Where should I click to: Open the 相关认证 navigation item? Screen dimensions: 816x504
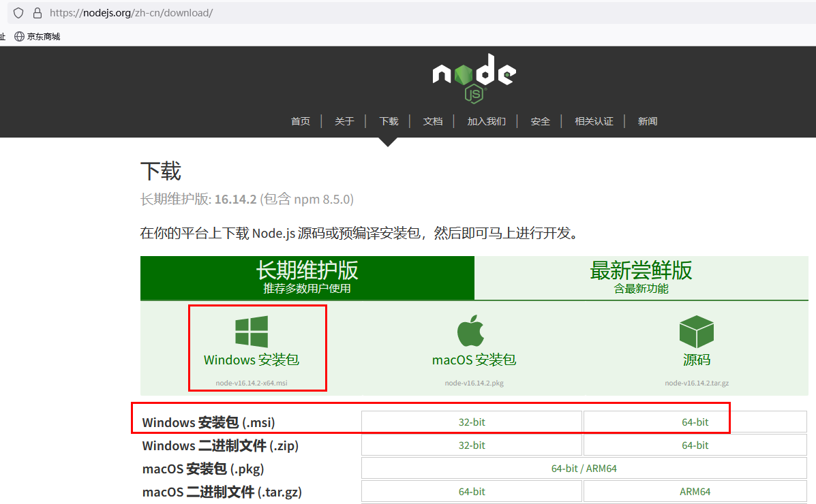[x=594, y=121]
